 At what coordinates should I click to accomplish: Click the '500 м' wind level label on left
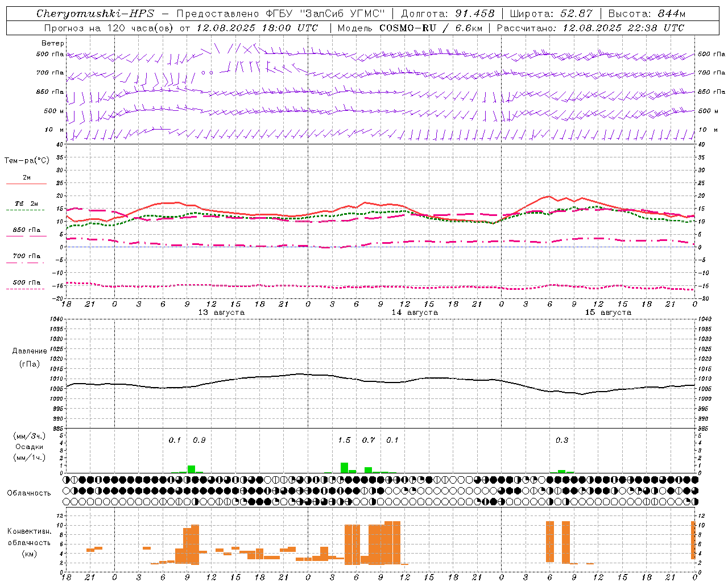coord(54,111)
